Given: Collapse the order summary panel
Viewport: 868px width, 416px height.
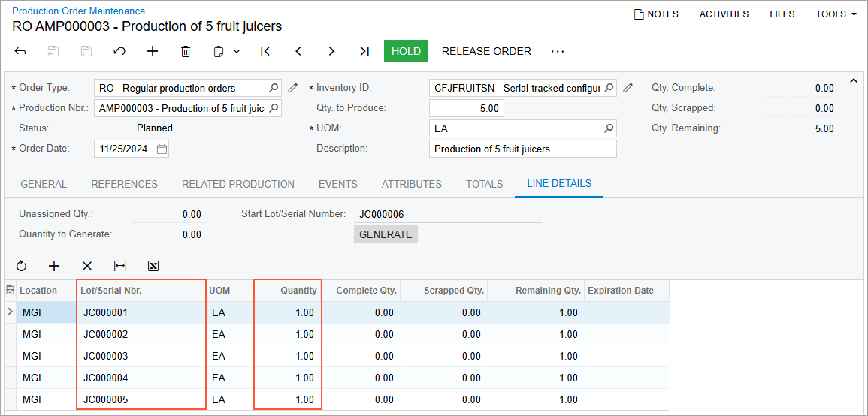Looking at the screenshot, I should click(x=853, y=81).
